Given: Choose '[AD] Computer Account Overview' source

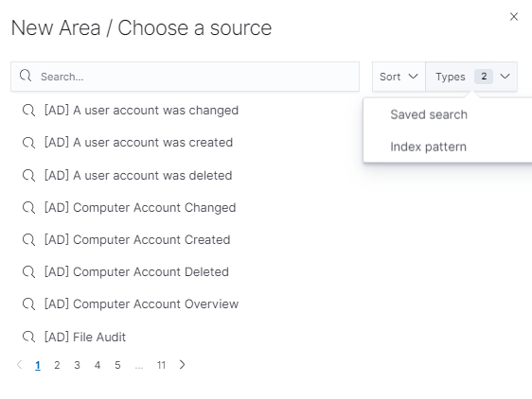Looking at the screenshot, I should pyautogui.click(x=141, y=304).
